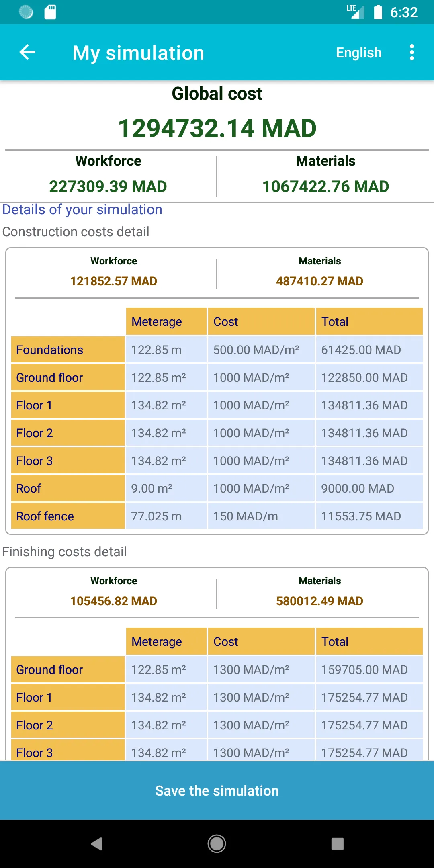This screenshot has height=868, width=434.
Task: Select Foundations total 61425.00 MAD
Action: tap(369, 350)
